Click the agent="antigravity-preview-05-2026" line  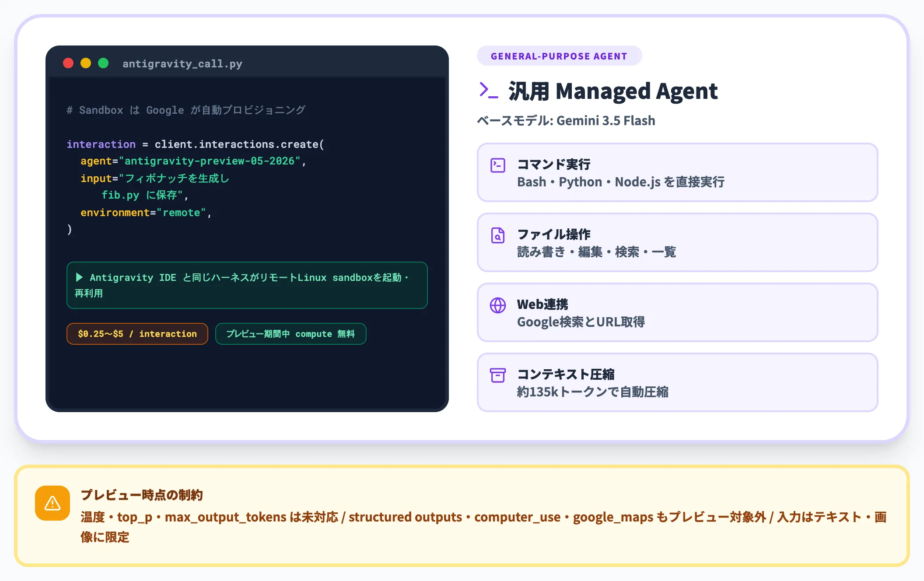pyautogui.click(x=193, y=161)
